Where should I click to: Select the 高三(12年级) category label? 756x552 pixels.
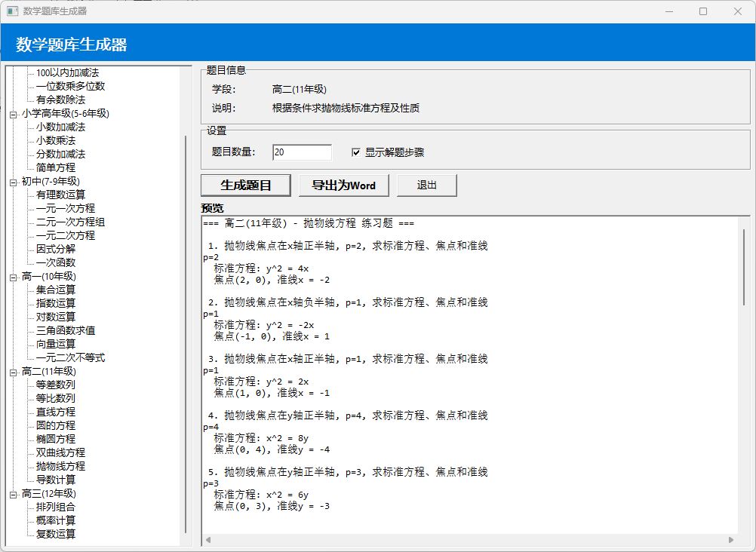(x=49, y=493)
